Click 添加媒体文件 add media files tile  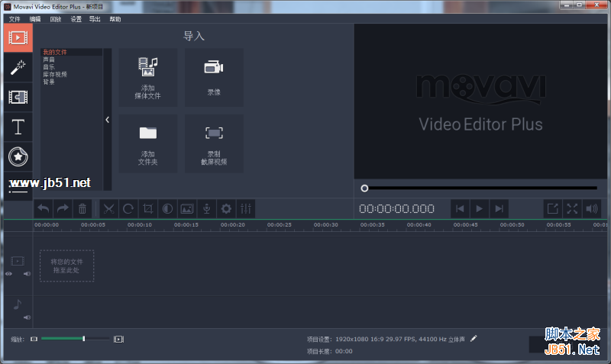[x=147, y=78]
